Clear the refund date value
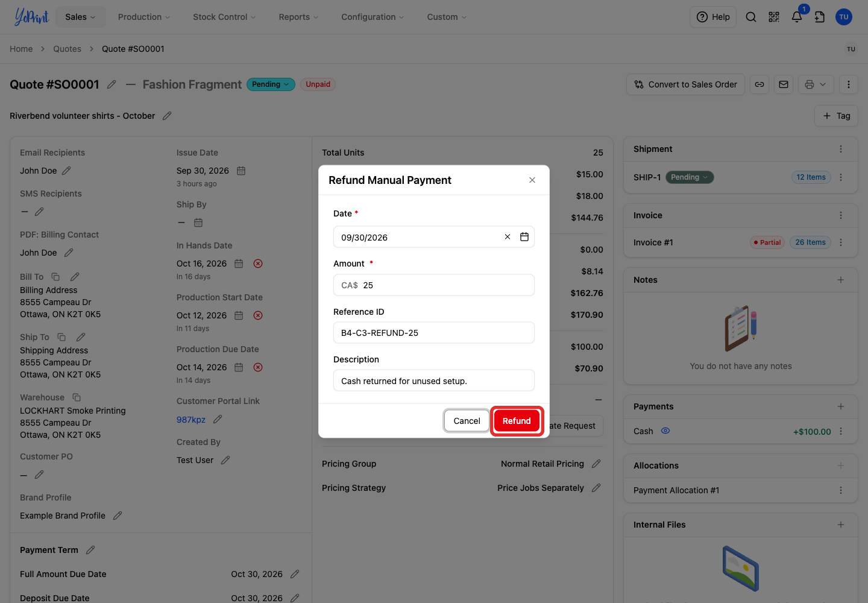Screen dimensions: 868x603 point(508,237)
